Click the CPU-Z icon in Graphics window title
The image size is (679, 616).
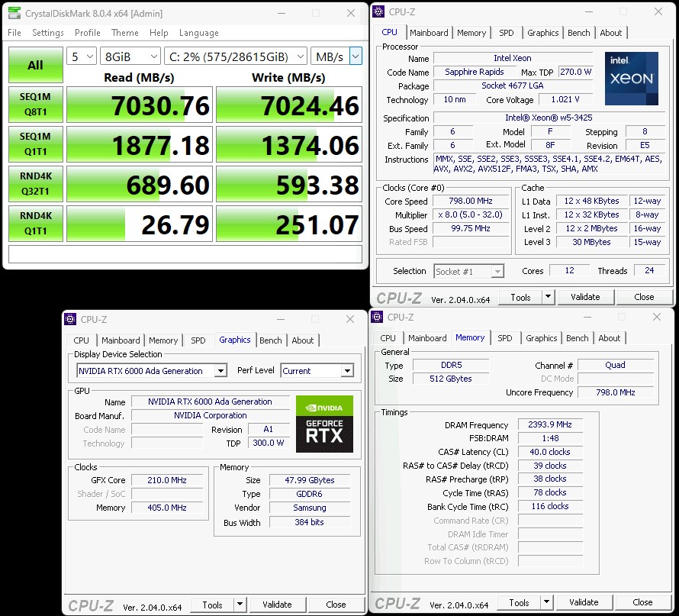tap(70, 319)
